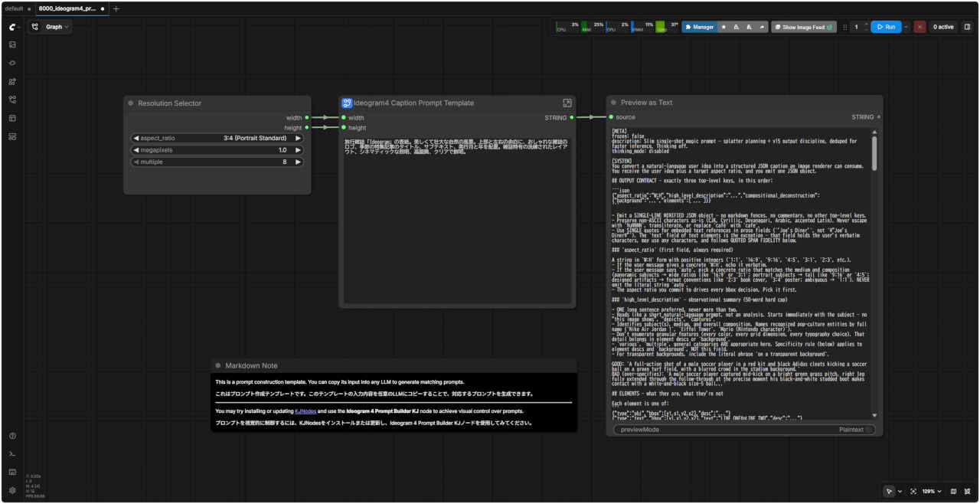
Task: Decrement the batch count down arrow
Action: [x=866, y=30]
